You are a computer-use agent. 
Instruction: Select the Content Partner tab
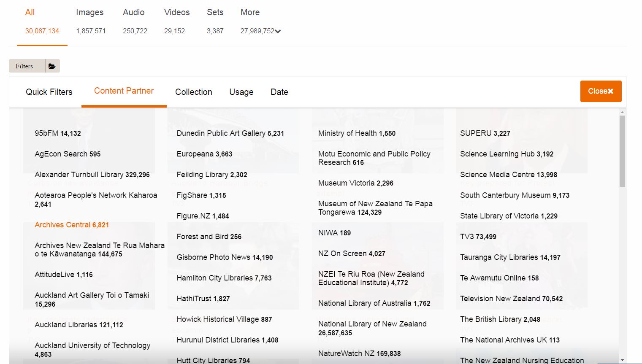click(124, 91)
